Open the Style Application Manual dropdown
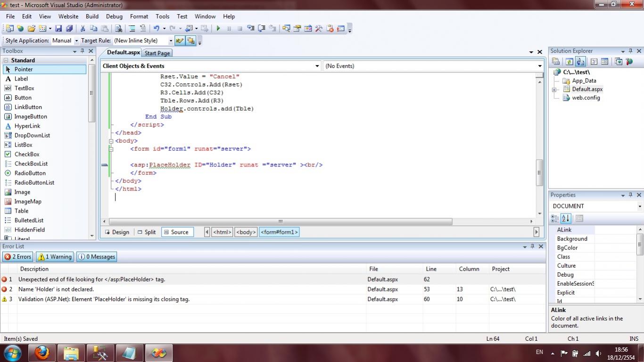Image resolution: width=644 pixels, height=362 pixels. [x=76, y=41]
